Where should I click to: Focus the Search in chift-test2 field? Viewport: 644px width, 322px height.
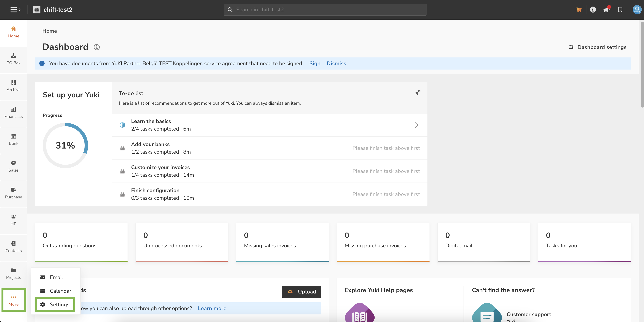point(325,9)
